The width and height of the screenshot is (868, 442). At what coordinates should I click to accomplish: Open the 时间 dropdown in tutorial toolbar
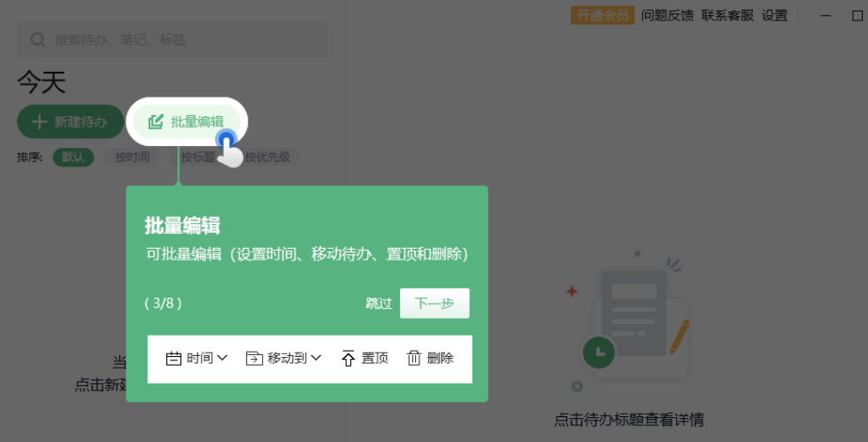(x=196, y=359)
